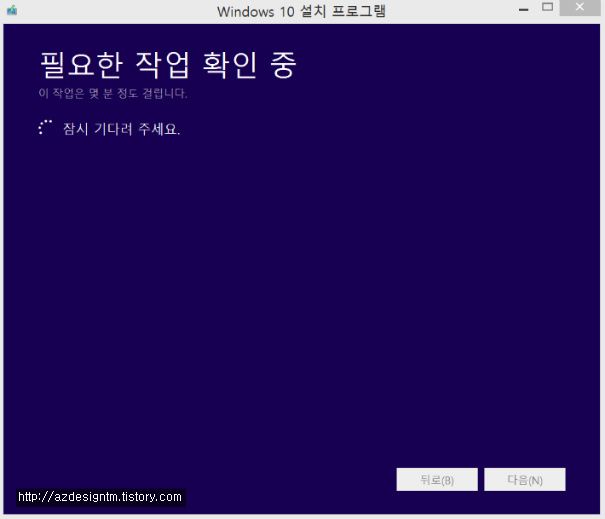The width and height of the screenshot is (605, 519).
Task: Click the title text Windows 10 설치 프로그램
Action: (x=301, y=11)
